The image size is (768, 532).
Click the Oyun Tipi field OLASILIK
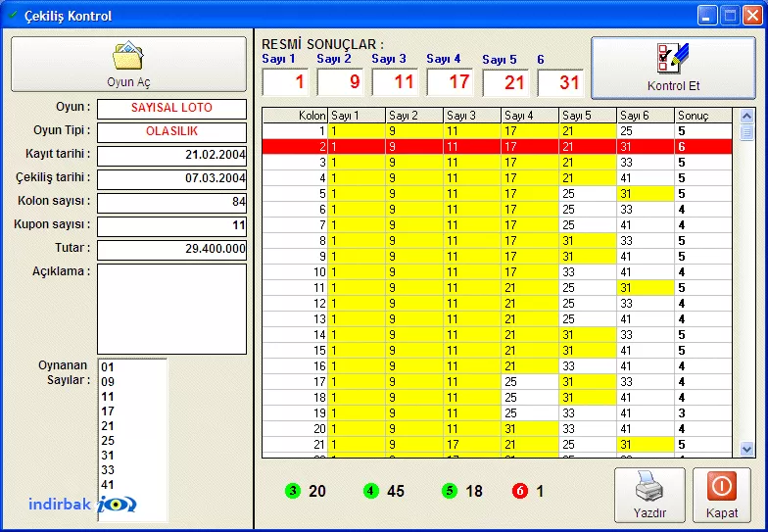point(172,132)
